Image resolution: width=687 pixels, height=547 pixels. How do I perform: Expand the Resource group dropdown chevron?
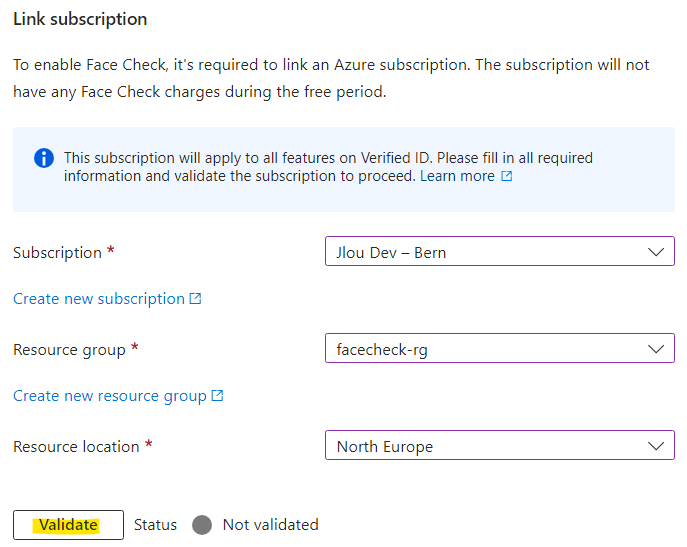(656, 349)
